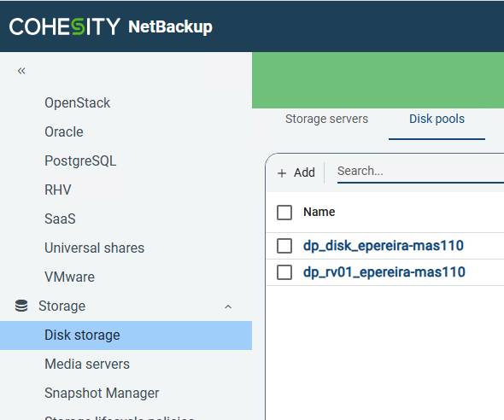504x420 pixels.
Task: Select SaaS in the sidebar
Action: 60,219
